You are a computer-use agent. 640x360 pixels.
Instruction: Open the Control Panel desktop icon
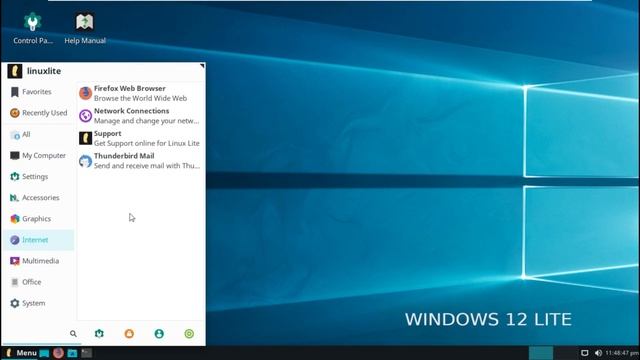33,28
